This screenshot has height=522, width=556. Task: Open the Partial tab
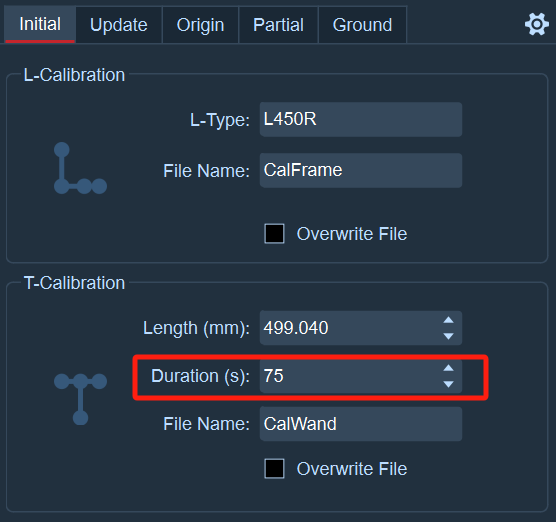278,24
